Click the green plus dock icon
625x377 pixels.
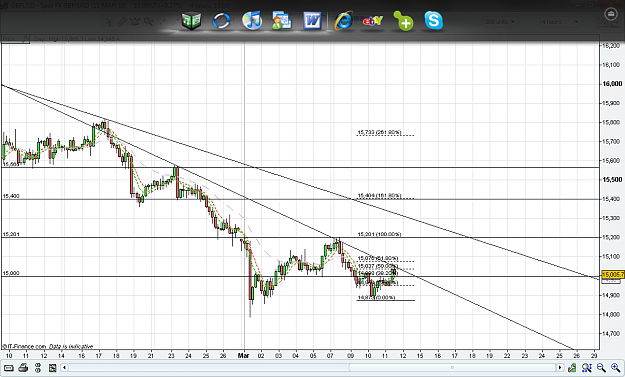403,21
